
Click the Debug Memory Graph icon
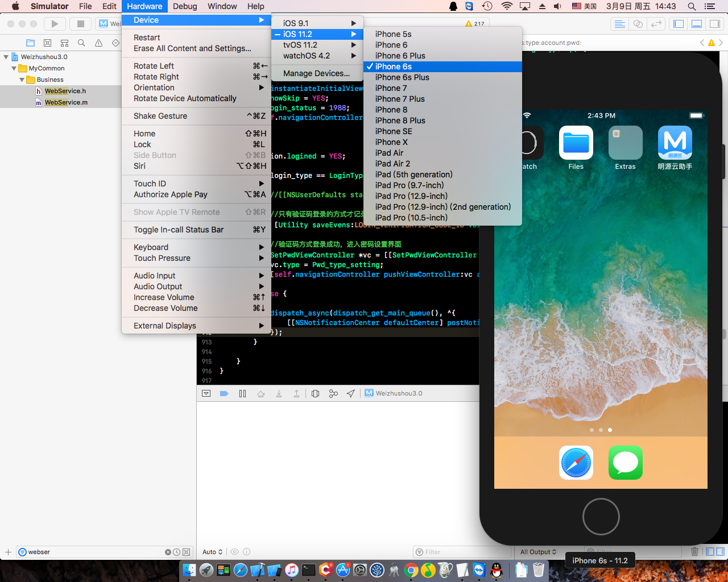coord(333,393)
